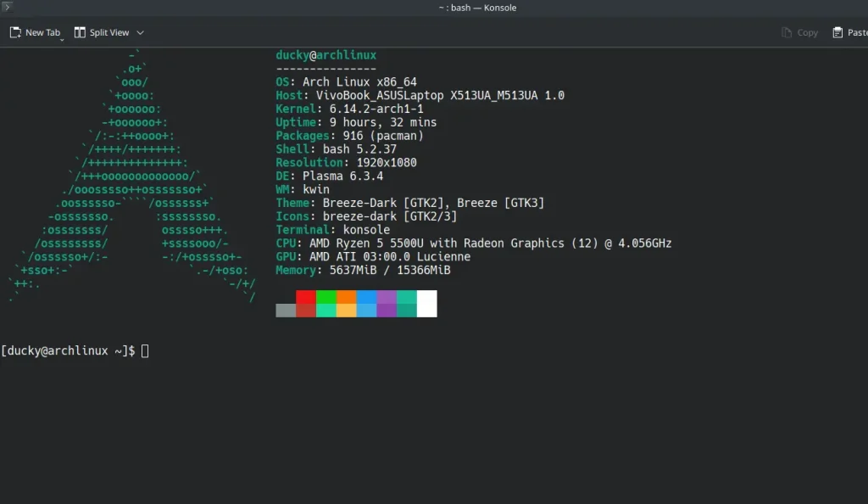Click the Konsole window icon in title bar
The width and height of the screenshot is (868, 504).
pos(7,7)
